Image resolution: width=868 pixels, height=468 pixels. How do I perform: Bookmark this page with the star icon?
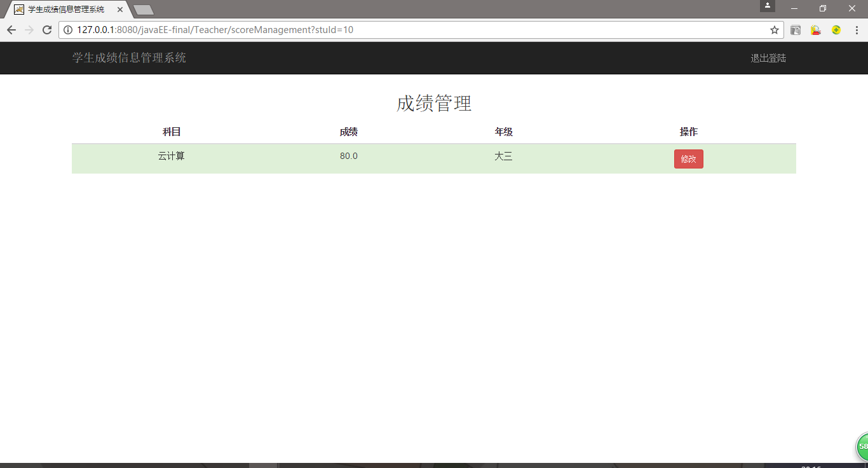tap(775, 30)
